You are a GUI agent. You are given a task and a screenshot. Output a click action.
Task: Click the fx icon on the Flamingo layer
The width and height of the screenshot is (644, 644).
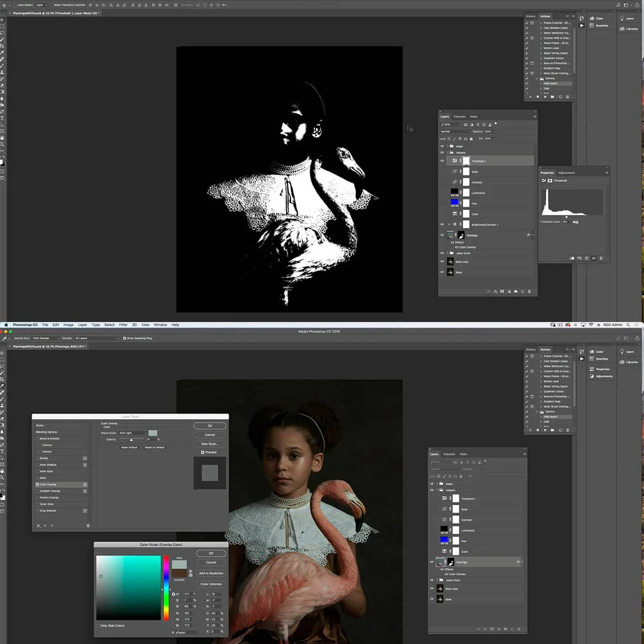point(529,235)
